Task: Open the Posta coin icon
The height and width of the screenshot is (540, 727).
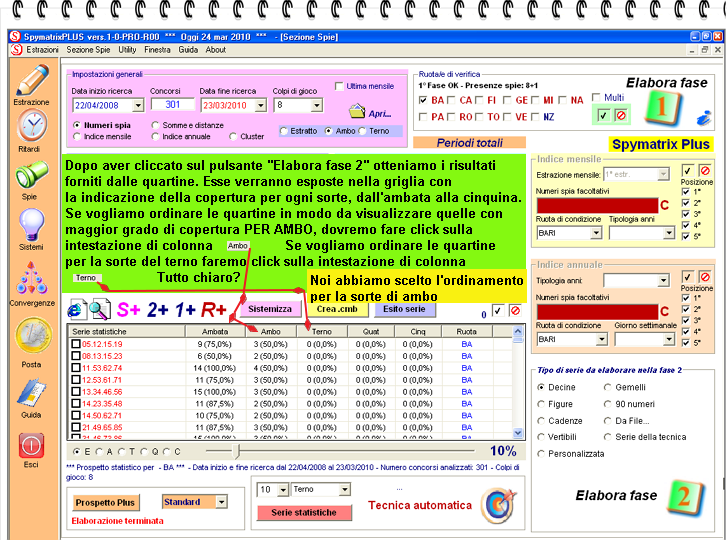Action: 32,337
